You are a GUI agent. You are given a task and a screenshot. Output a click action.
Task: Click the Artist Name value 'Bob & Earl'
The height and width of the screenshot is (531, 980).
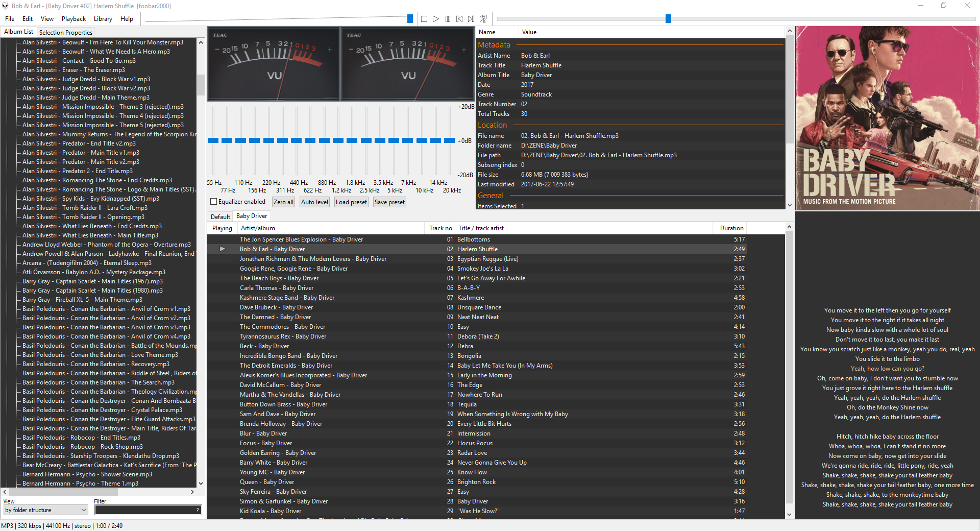click(535, 56)
